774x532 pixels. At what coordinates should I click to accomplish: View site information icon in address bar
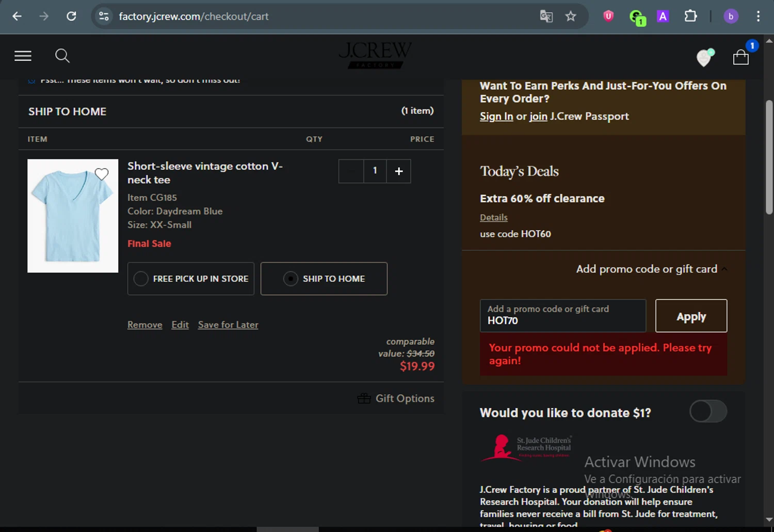(104, 17)
